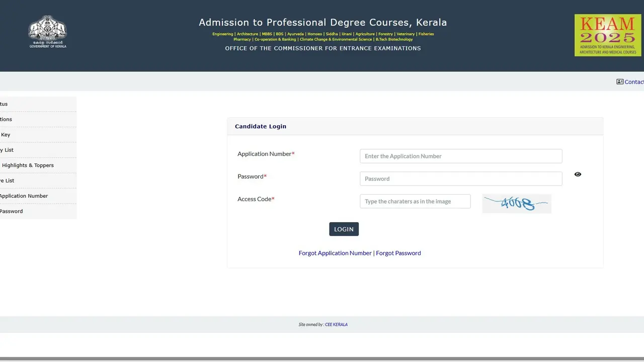
Task: Open the Forgot Application Number link
Action: (x=335, y=253)
